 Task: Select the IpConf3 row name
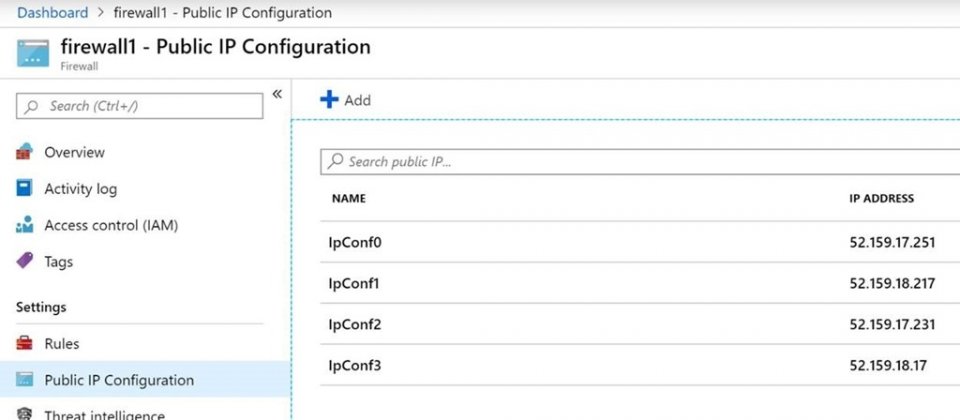click(355, 366)
